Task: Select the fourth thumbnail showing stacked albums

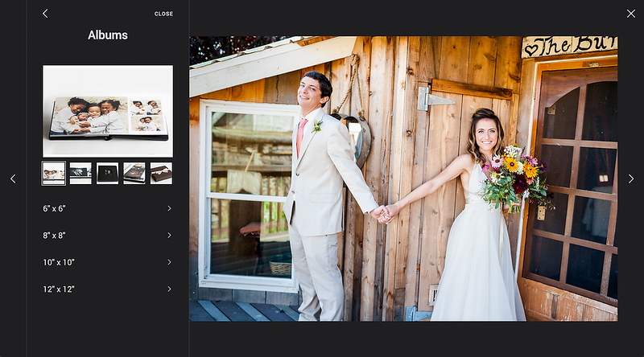Action: click(134, 173)
